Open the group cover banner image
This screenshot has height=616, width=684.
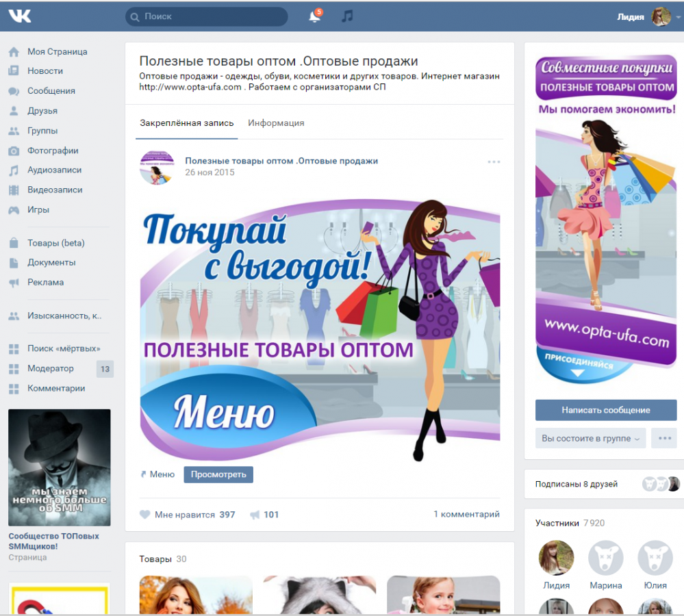(x=606, y=220)
